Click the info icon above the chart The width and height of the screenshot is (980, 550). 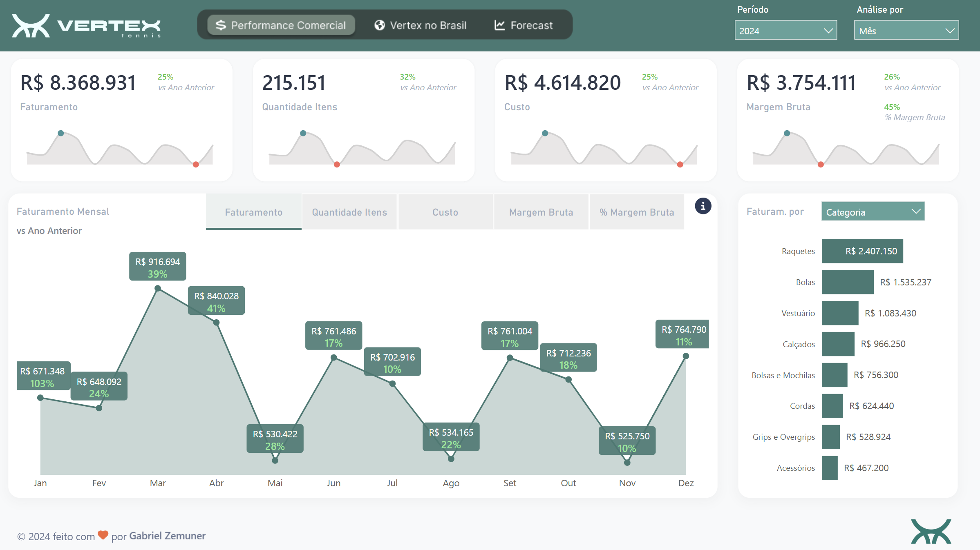click(x=703, y=206)
